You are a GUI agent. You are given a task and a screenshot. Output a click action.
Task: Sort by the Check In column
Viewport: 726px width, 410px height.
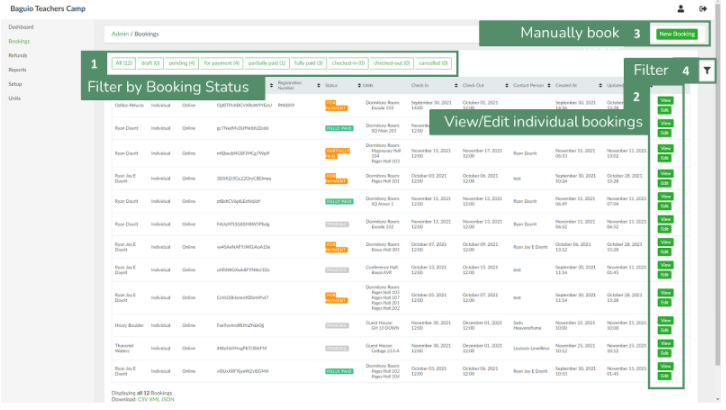click(x=420, y=87)
